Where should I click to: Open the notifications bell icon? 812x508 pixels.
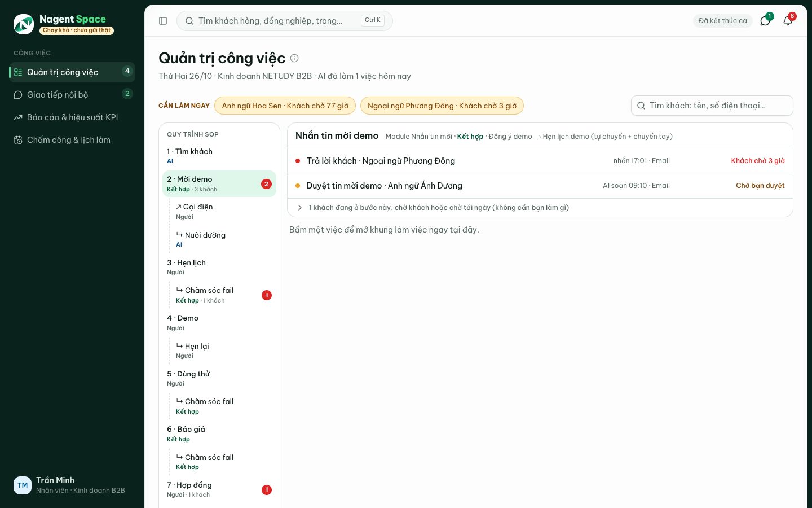[788, 21]
